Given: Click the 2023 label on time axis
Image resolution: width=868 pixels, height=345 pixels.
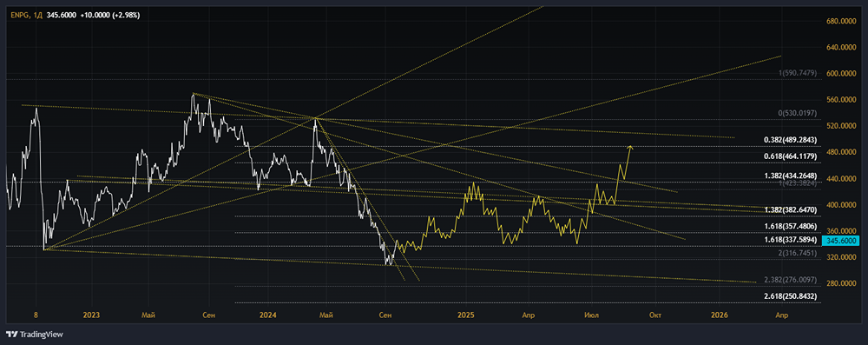Looking at the screenshot, I should (91, 315).
